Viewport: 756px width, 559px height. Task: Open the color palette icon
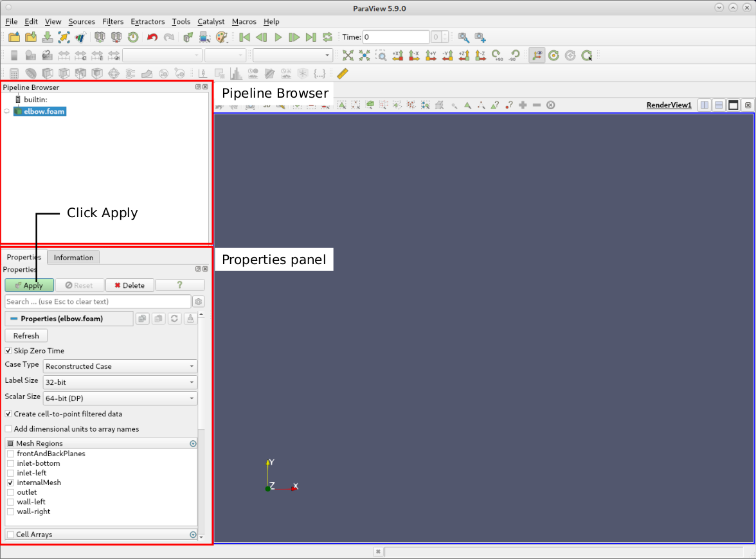(x=222, y=37)
